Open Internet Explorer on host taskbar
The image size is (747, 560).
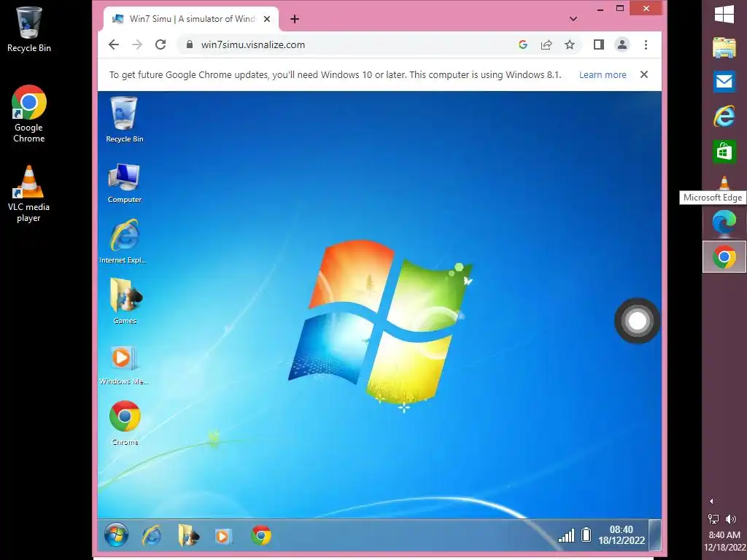coord(724,116)
